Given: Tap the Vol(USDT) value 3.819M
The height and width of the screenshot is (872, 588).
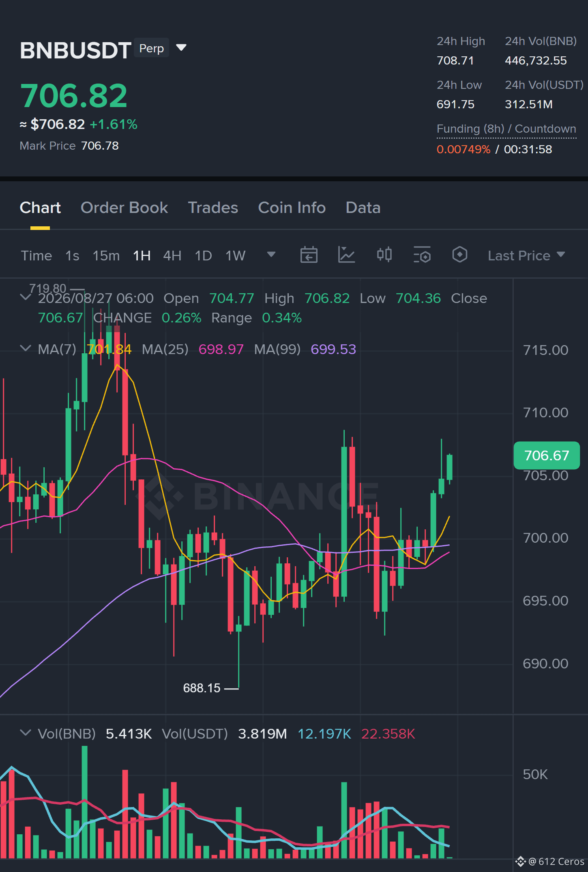Looking at the screenshot, I should [262, 734].
